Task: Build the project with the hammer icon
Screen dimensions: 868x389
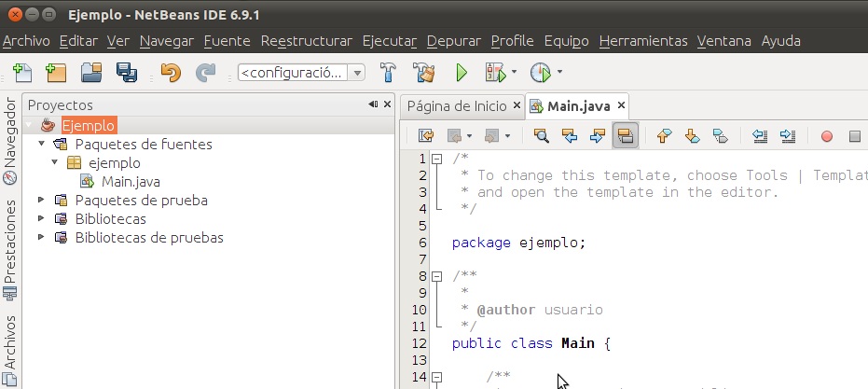Action: (x=390, y=72)
